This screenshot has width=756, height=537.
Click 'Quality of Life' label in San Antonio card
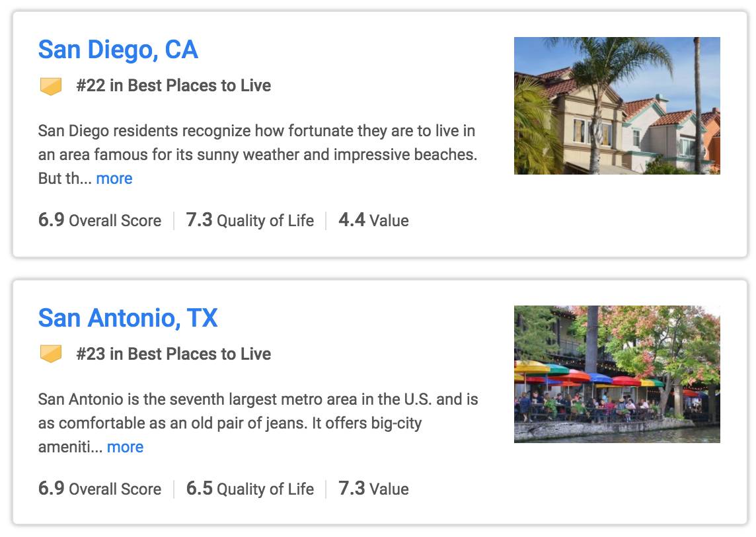tap(265, 489)
